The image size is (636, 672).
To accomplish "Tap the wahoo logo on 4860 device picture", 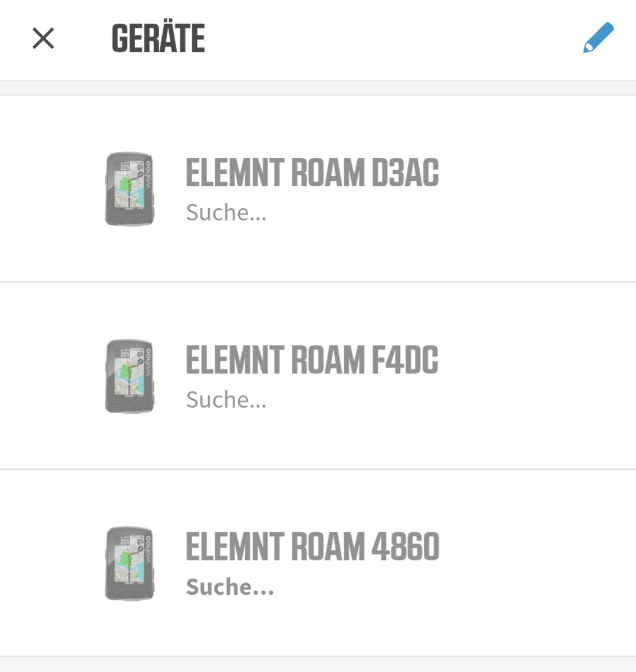I will point(149,549).
